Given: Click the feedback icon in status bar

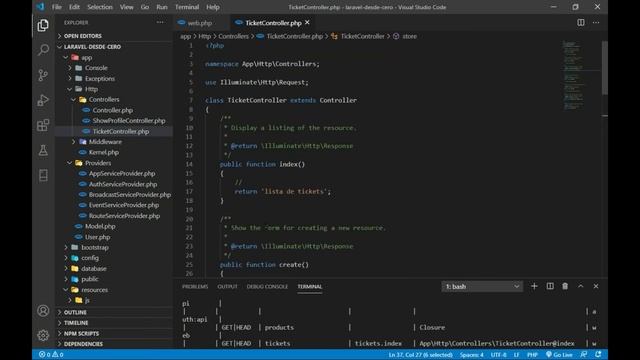Looking at the screenshot, I should [x=584, y=354].
